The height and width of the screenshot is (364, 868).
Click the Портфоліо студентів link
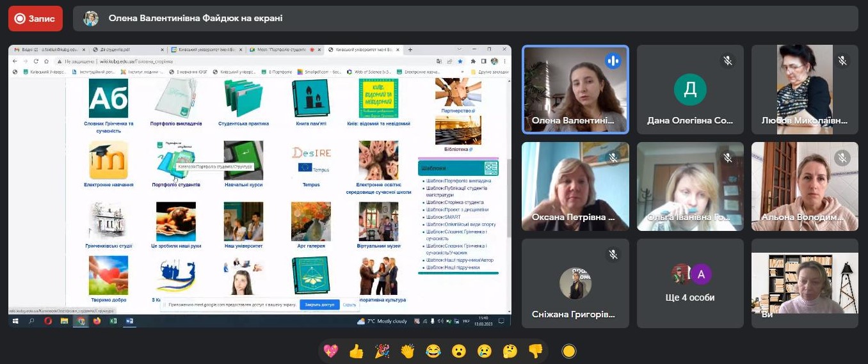click(x=176, y=185)
